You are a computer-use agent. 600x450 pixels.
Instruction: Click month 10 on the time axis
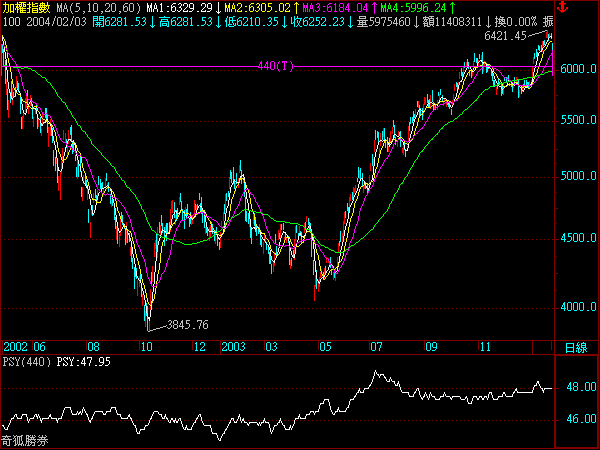click(147, 347)
